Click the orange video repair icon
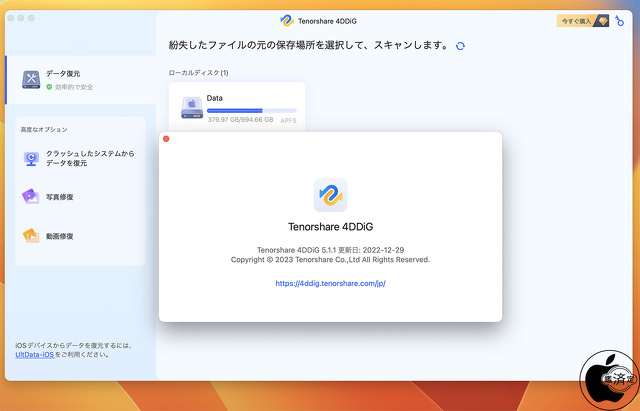This screenshot has width=640, height=411. coord(31,235)
